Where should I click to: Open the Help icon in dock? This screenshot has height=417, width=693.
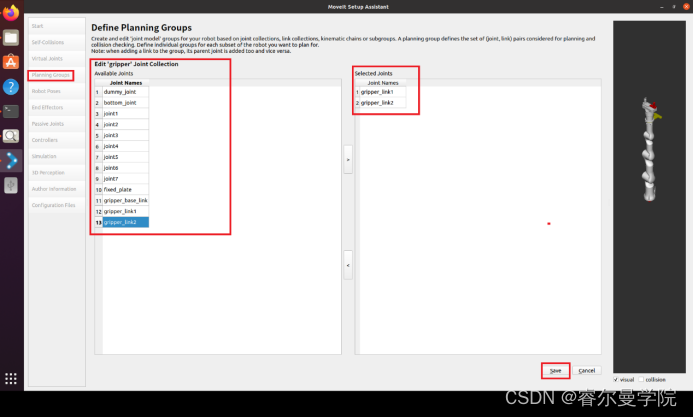pyautogui.click(x=11, y=87)
